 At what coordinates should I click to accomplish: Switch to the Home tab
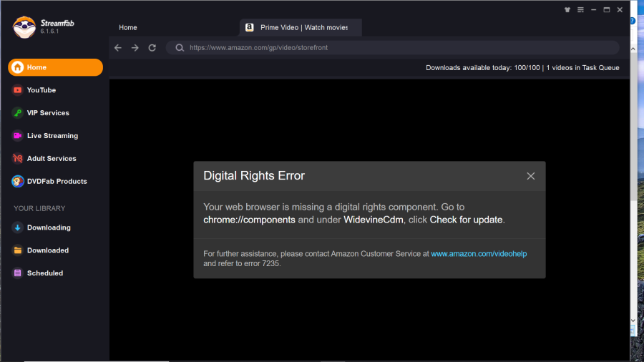tap(128, 27)
